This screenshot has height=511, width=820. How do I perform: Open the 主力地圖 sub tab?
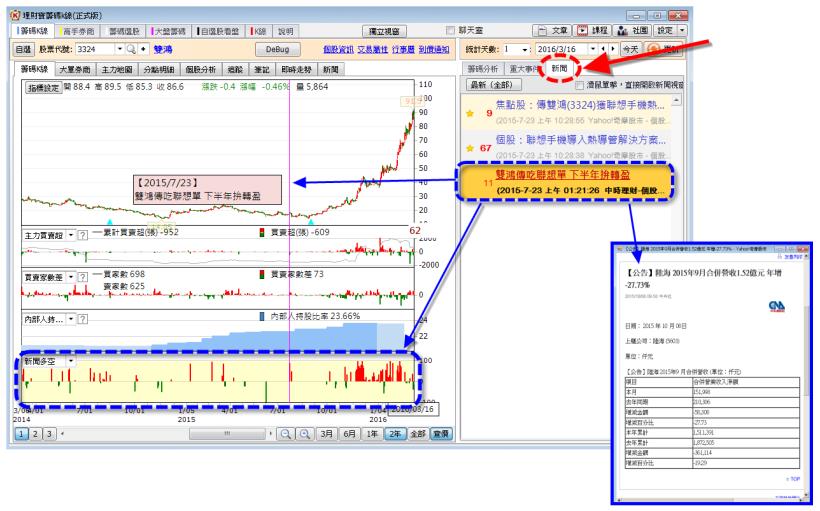[x=117, y=69]
